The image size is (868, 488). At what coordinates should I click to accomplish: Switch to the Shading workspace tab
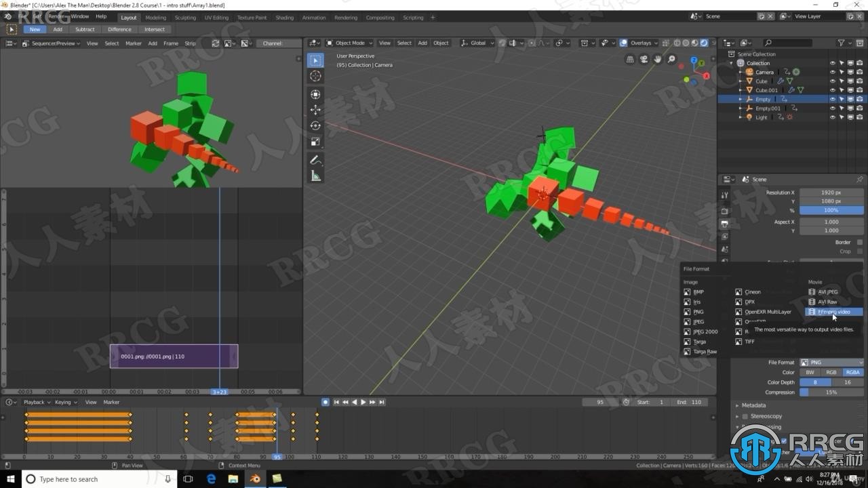(284, 18)
